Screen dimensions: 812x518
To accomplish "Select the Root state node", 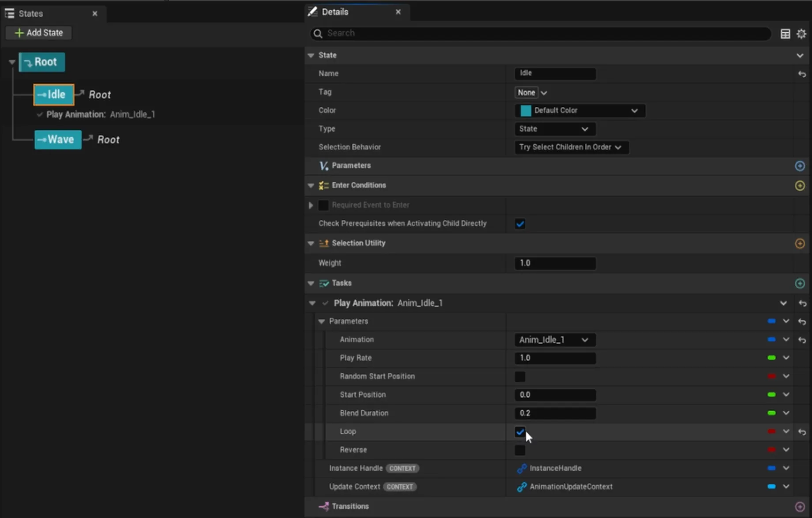I will pos(42,62).
